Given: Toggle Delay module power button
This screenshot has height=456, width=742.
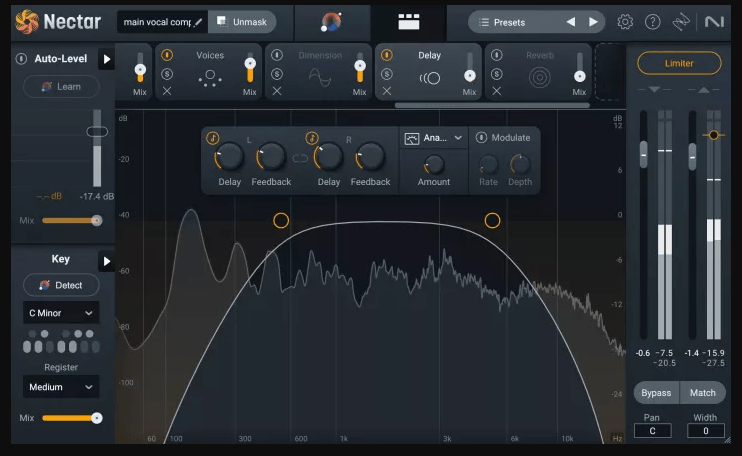Looking at the screenshot, I should click(387, 55).
